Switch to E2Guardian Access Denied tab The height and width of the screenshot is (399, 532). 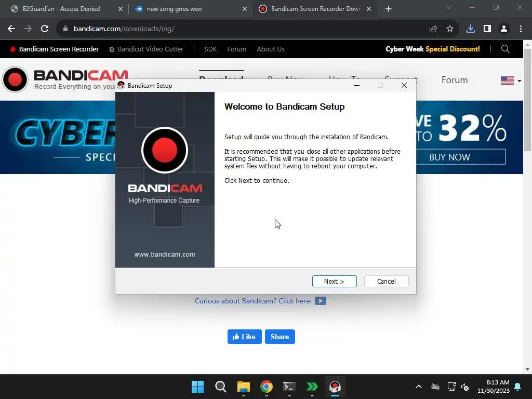pyautogui.click(x=61, y=9)
